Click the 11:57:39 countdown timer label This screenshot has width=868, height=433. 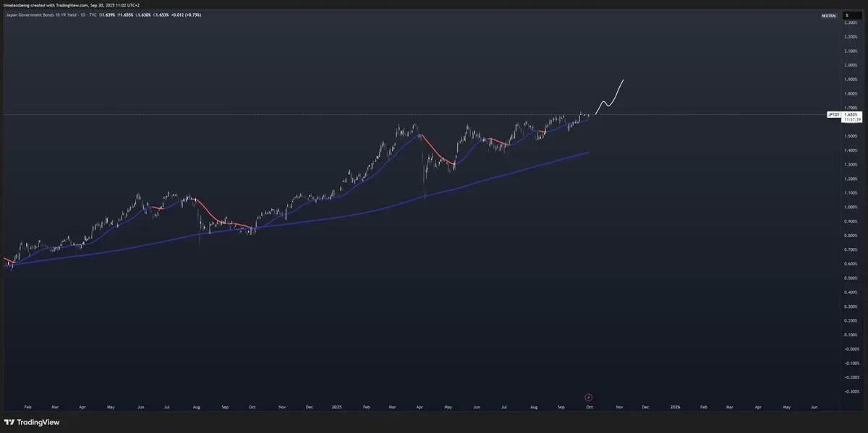(x=852, y=120)
